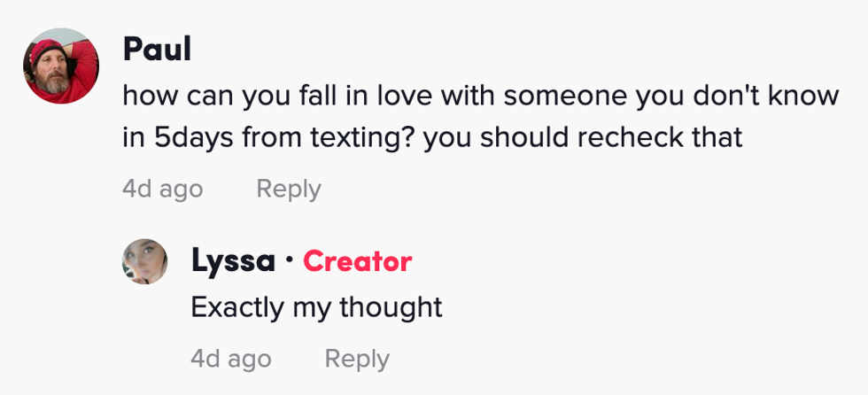The width and height of the screenshot is (868, 395).
Task: Open Lyssa's small profile avatar
Action: click(x=144, y=261)
